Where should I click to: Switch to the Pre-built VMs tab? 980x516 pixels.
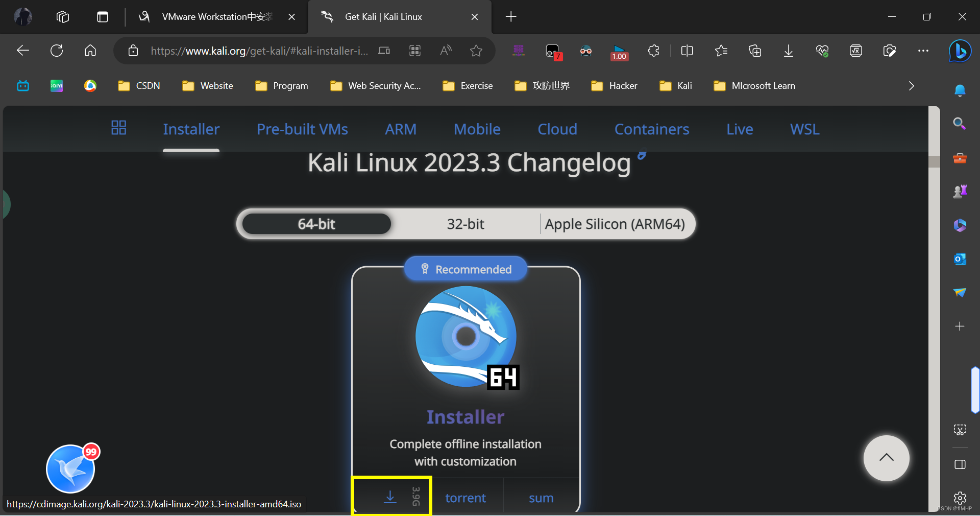click(302, 129)
